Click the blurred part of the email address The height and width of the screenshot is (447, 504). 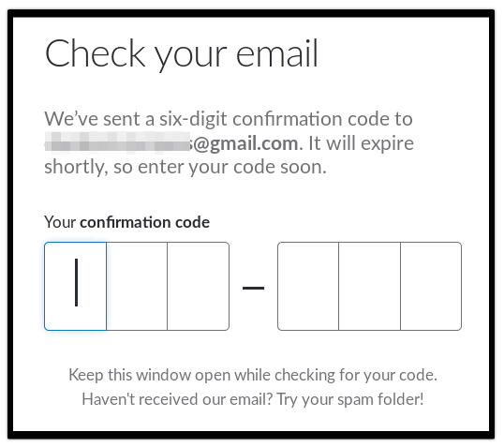tap(117, 142)
